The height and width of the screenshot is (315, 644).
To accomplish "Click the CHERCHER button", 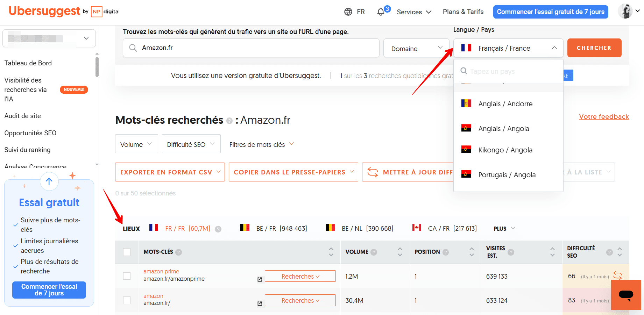I will pyautogui.click(x=594, y=48).
